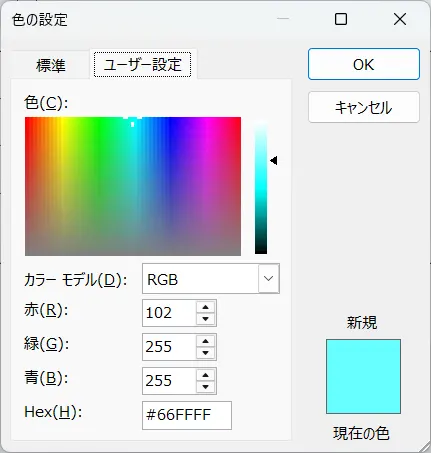Close the 色の設定 dialog with X
The width and height of the screenshot is (431, 453).
tap(400, 19)
